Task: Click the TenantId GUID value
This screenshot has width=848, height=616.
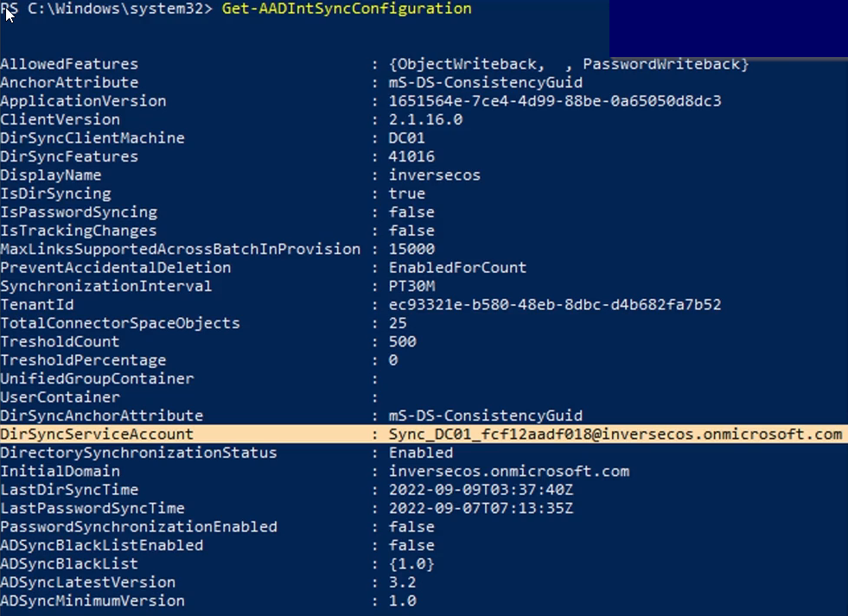Action: [554, 305]
